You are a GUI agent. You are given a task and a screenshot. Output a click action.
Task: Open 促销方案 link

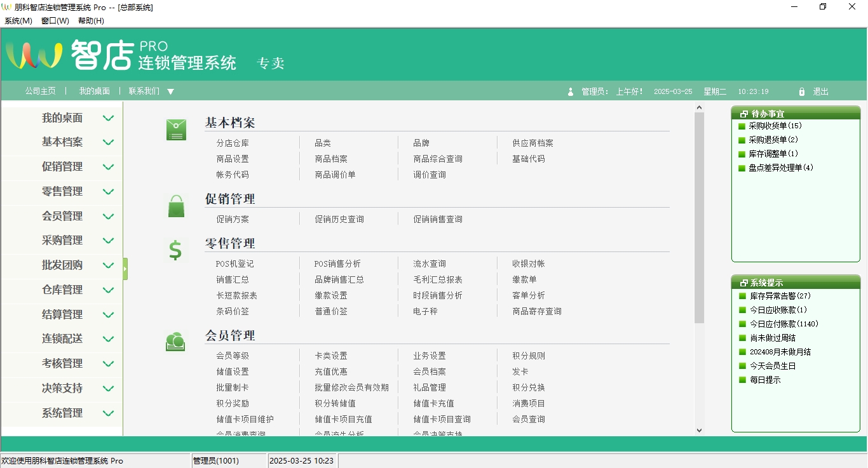click(x=233, y=219)
